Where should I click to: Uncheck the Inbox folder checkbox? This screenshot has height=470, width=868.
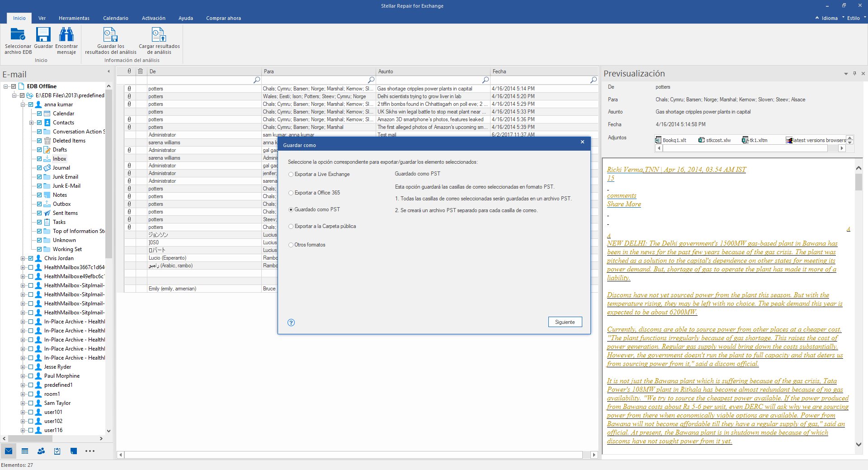pos(39,159)
